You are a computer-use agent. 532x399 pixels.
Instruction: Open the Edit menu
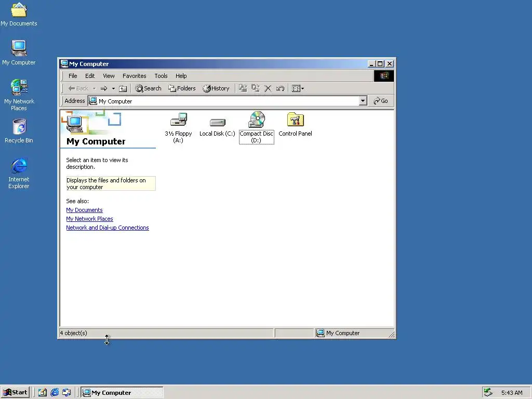coord(90,76)
